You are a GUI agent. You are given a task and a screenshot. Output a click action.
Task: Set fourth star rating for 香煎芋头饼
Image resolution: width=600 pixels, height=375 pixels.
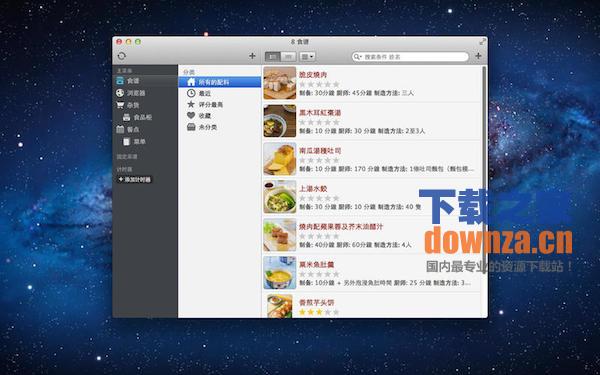click(x=328, y=312)
